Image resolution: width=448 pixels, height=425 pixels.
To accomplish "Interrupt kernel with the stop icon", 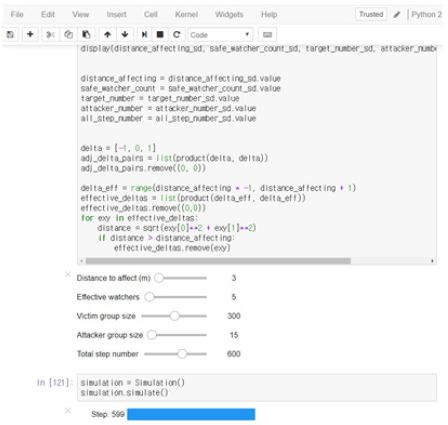I will pyautogui.click(x=160, y=34).
